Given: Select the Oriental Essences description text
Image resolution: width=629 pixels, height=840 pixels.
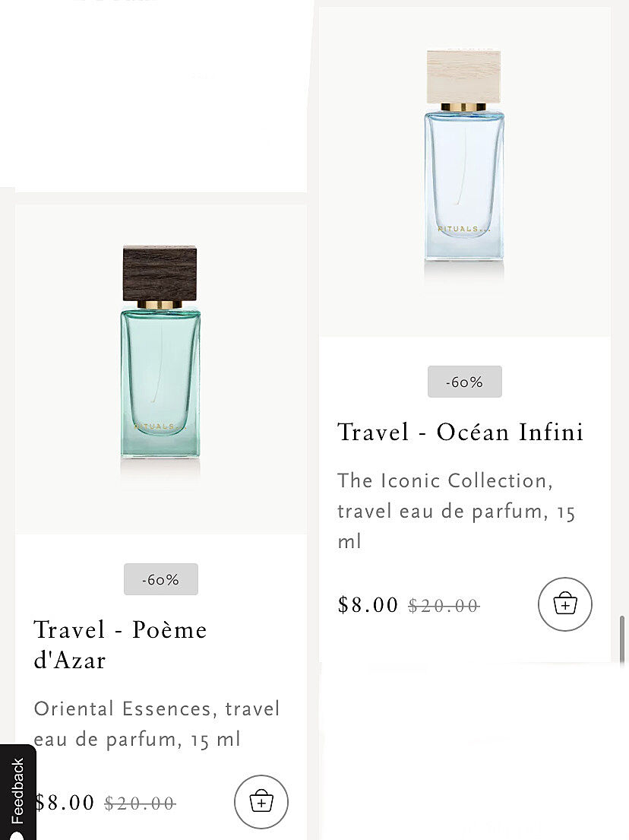Looking at the screenshot, I should (x=157, y=724).
